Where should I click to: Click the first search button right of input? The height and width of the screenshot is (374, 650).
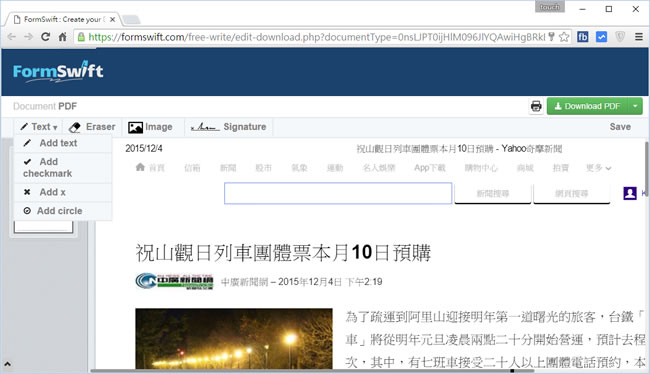click(492, 193)
